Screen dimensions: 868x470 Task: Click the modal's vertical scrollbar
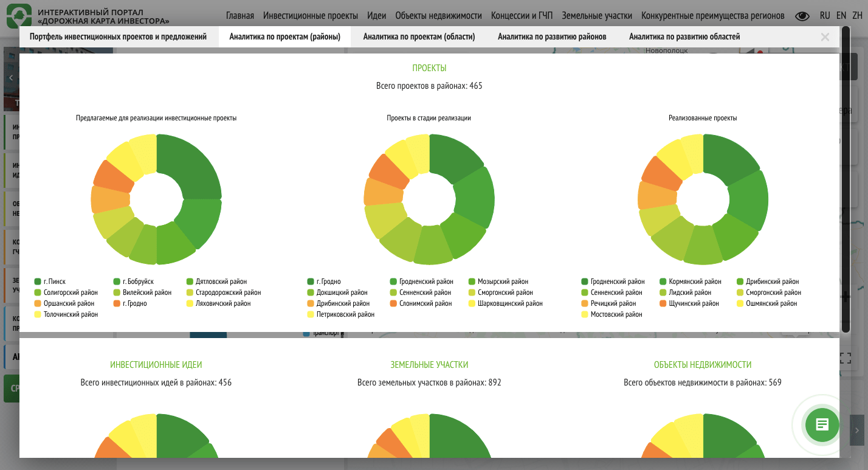click(845, 179)
